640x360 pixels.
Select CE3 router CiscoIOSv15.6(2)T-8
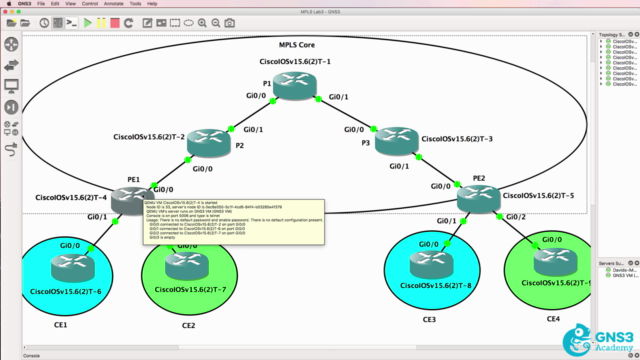click(431, 265)
